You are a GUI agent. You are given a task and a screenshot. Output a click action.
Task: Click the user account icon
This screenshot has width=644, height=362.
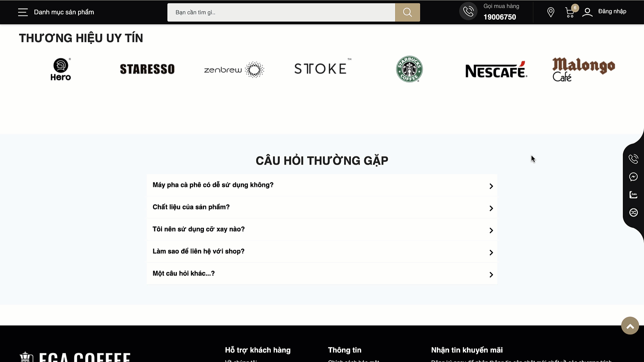[x=587, y=12]
